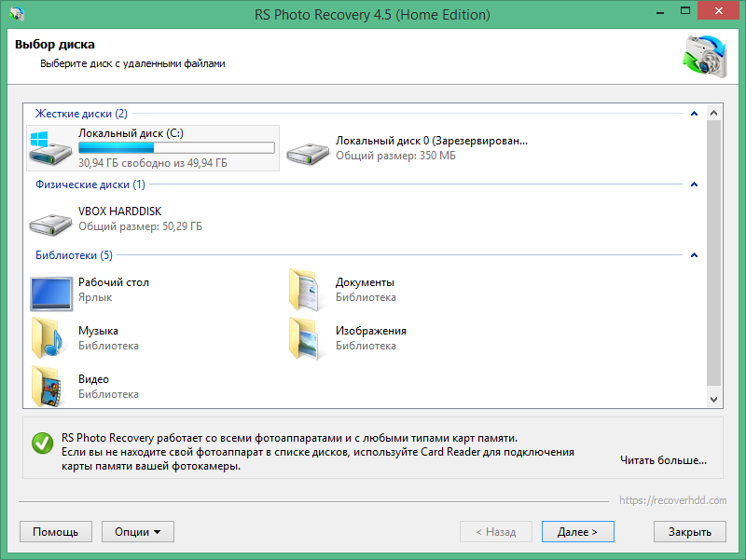
Task: Collapse the Физические диски section
Action: point(693,184)
